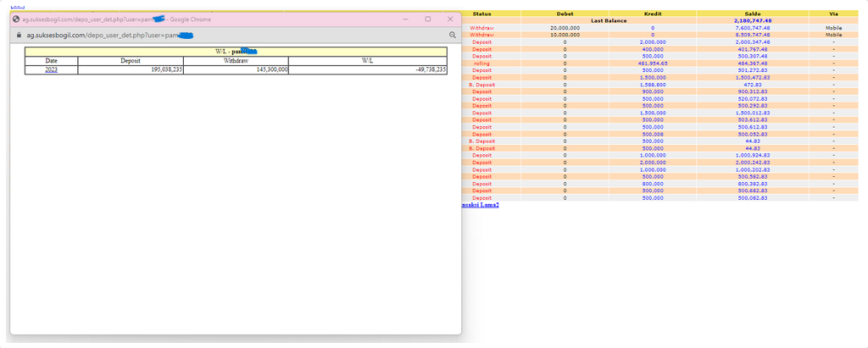
Task: Click the 900,000 kredit cell
Action: pos(653,91)
